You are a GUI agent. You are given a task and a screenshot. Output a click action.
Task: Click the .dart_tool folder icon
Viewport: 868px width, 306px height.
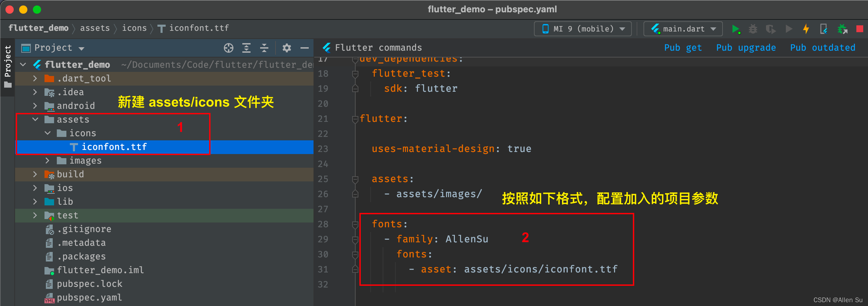(x=49, y=78)
